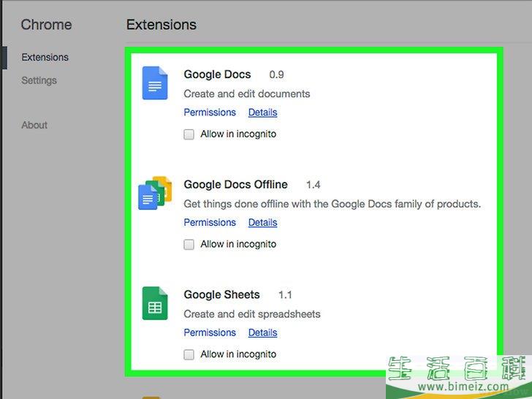This screenshot has width=532, height=399.
Task: Click the Google Docs extension icon
Action: pos(155,83)
